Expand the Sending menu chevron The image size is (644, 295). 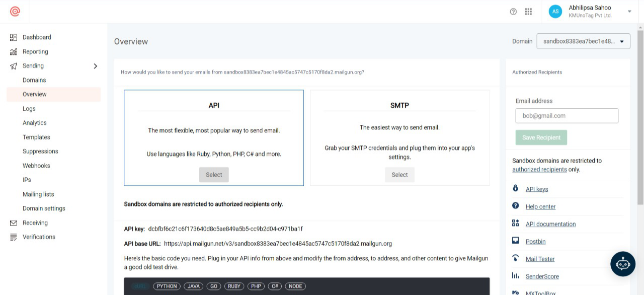pos(95,66)
